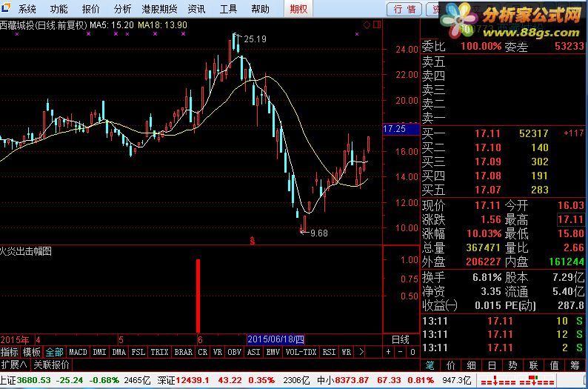Image resolution: width=588 pixels, height=389 pixels.
Task: Switch indicator to BRAR
Action: click(184, 352)
